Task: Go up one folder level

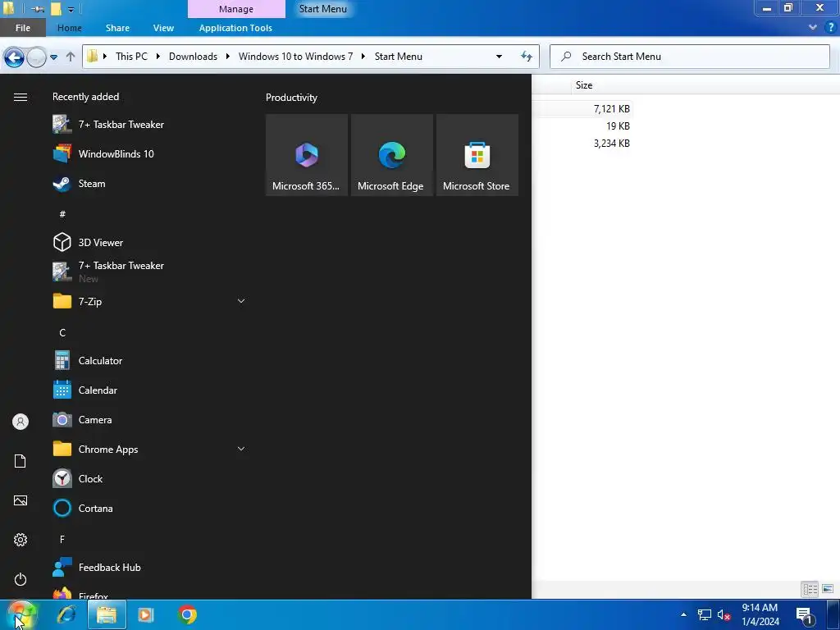Action: click(x=71, y=57)
